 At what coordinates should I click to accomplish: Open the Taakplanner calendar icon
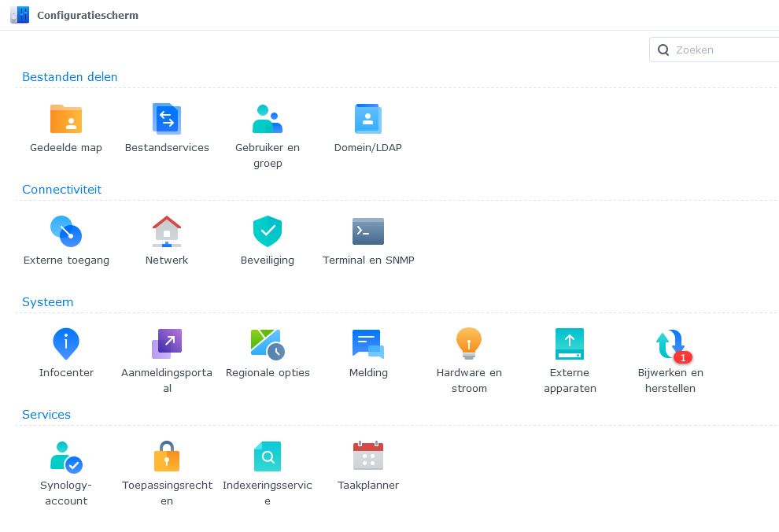368,457
